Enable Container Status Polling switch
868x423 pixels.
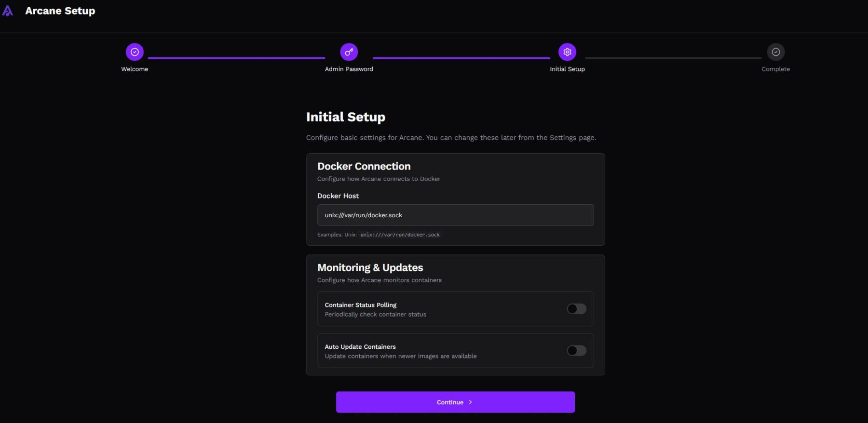click(x=576, y=309)
